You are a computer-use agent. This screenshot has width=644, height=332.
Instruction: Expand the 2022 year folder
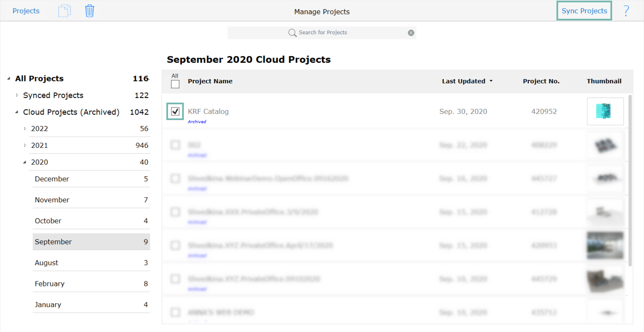click(25, 129)
